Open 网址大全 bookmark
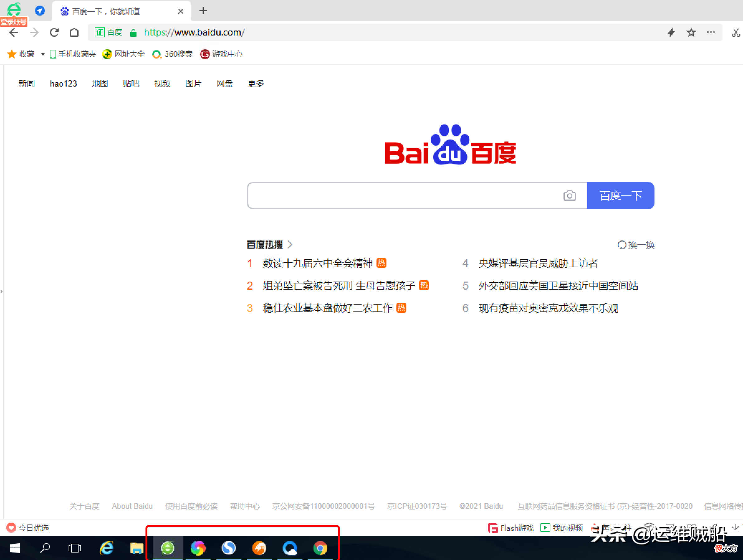The height and width of the screenshot is (560, 743). pyautogui.click(x=123, y=54)
